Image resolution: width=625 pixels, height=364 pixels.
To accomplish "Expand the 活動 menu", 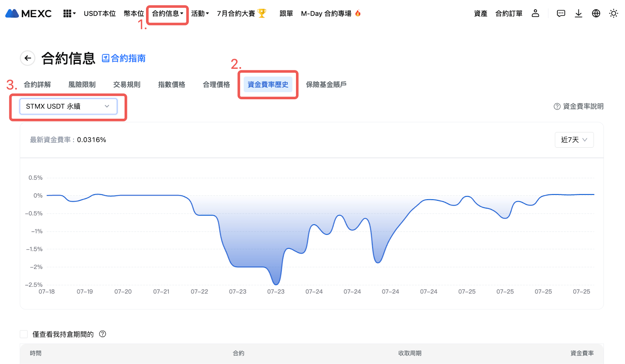I will (200, 14).
